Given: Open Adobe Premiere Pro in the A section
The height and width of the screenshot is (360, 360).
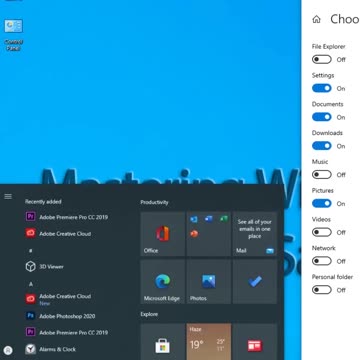Looking at the screenshot, I should tap(67, 332).
